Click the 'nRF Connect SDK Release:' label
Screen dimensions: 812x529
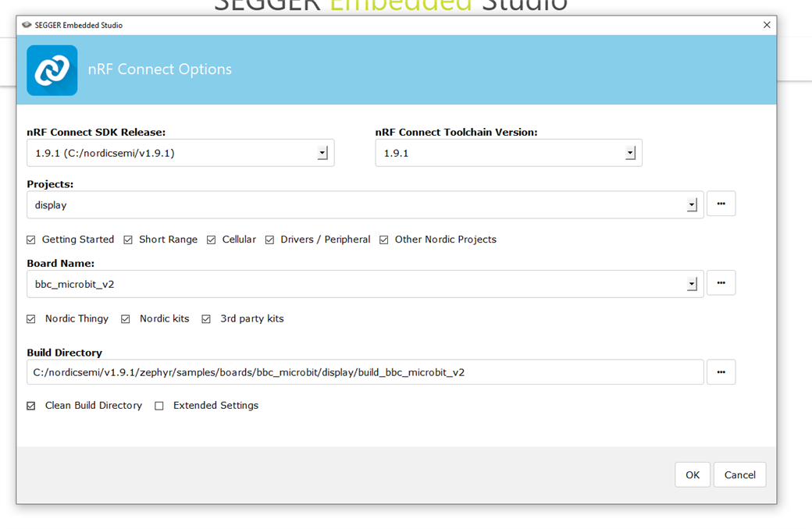click(96, 133)
